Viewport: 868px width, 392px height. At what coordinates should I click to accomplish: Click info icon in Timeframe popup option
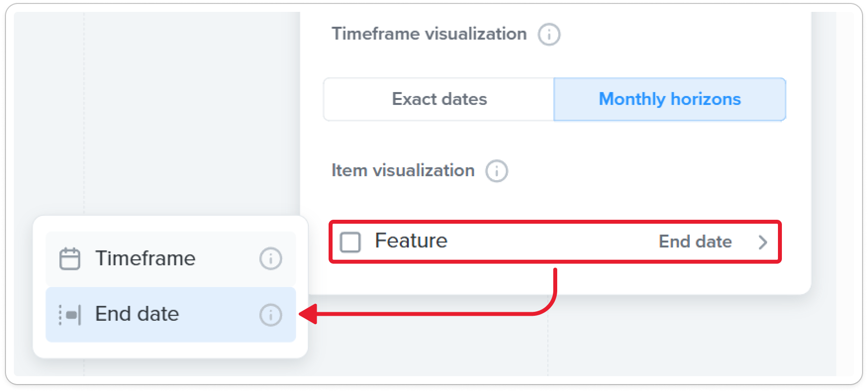(x=271, y=258)
